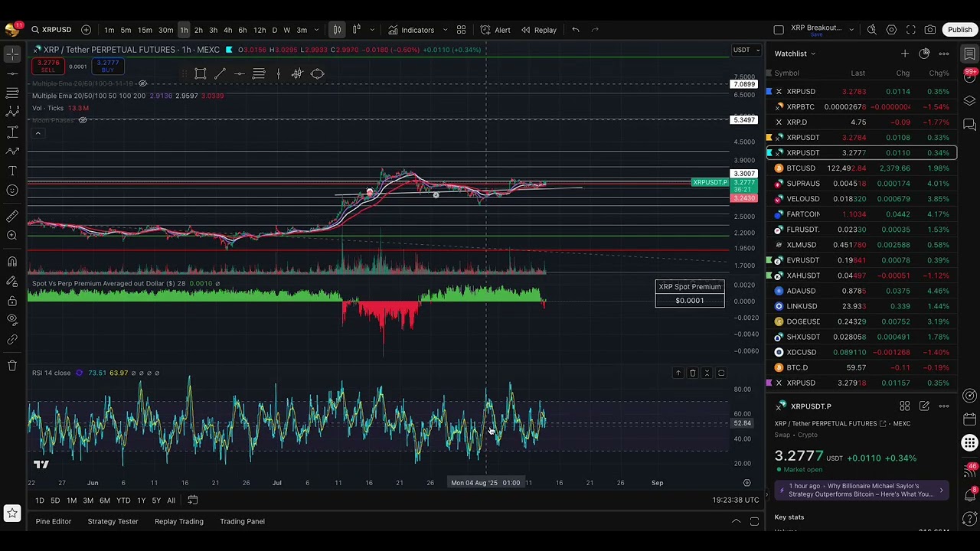Set range to YTD

pos(123,500)
